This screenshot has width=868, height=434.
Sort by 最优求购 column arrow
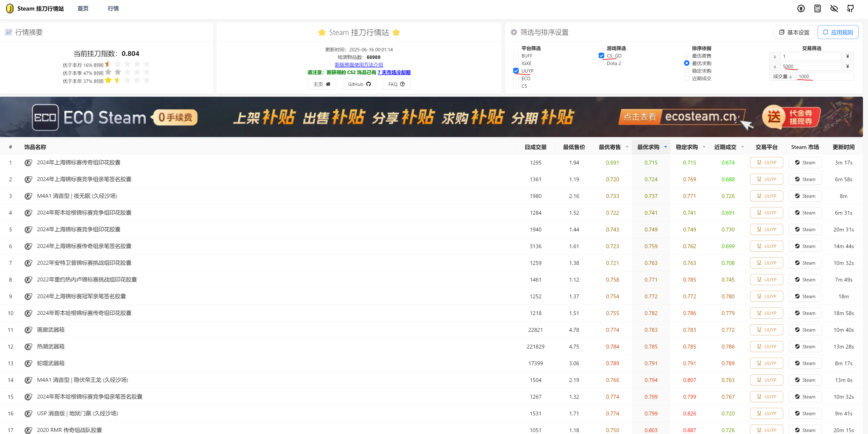[665, 147]
